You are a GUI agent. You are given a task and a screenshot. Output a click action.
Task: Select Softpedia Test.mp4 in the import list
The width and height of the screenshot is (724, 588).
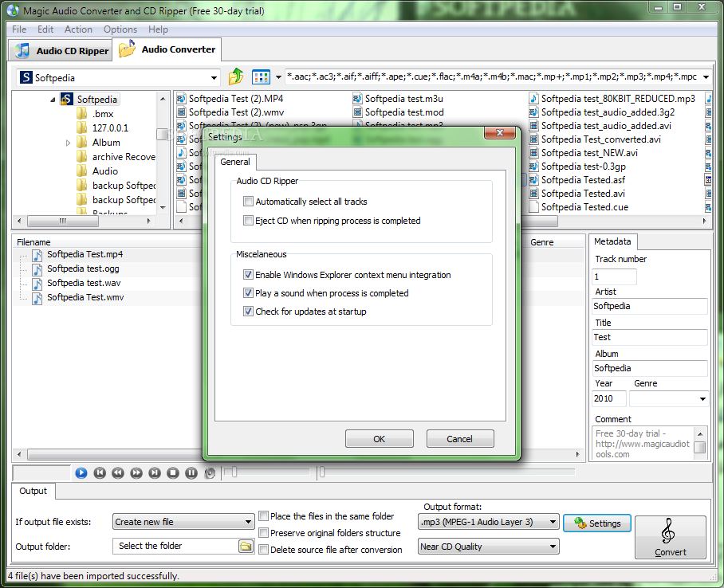(x=85, y=254)
